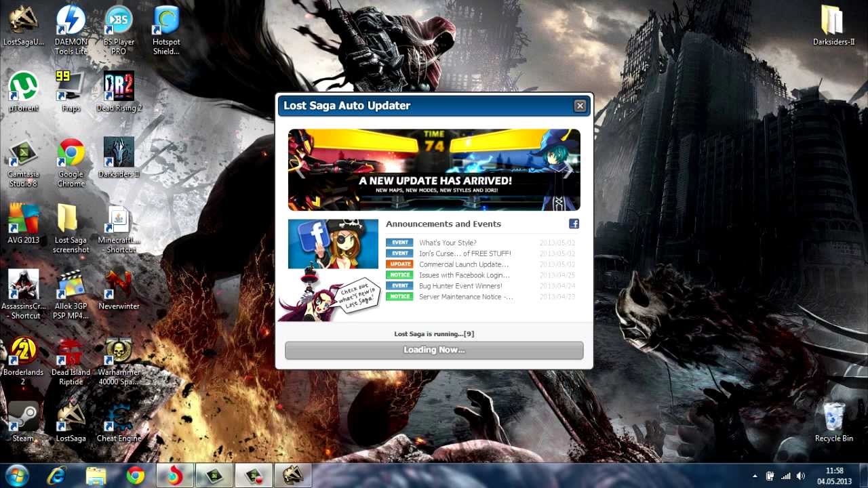The image size is (868, 488).
Task: Open the Hotspot Shield desktop icon
Action: (x=166, y=30)
